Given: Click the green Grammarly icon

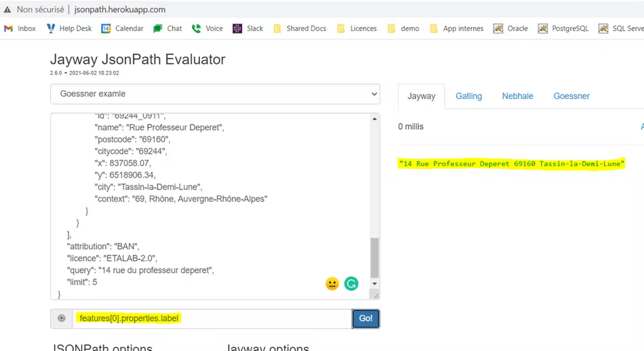Looking at the screenshot, I should coord(352,283).
